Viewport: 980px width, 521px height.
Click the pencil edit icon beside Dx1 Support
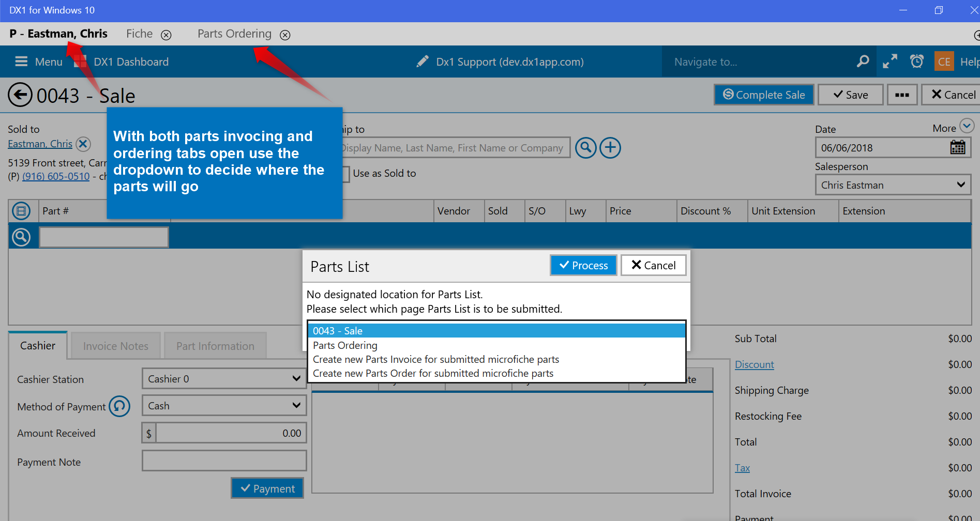point(423,62)
